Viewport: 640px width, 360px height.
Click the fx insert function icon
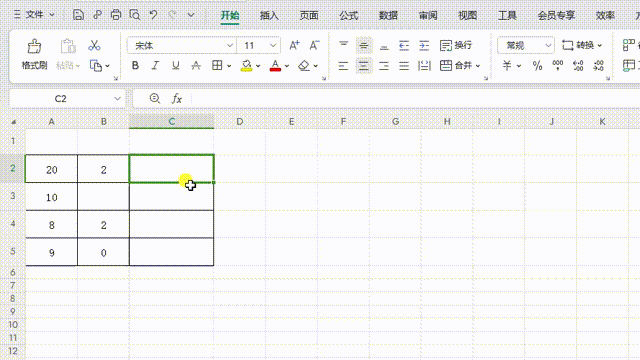[176, 98]
